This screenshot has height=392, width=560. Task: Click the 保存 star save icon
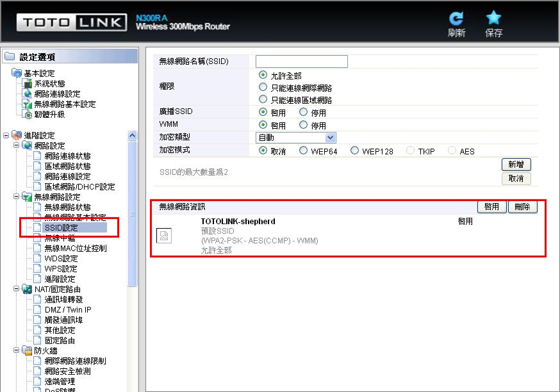tap(493, 18)
